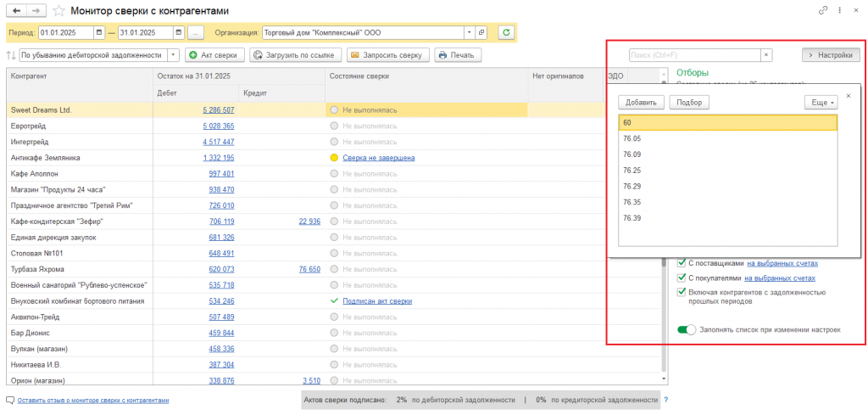Screen dimensions: 868x415
Task: Select account 76.39 in the list
Action: point(728,218)
